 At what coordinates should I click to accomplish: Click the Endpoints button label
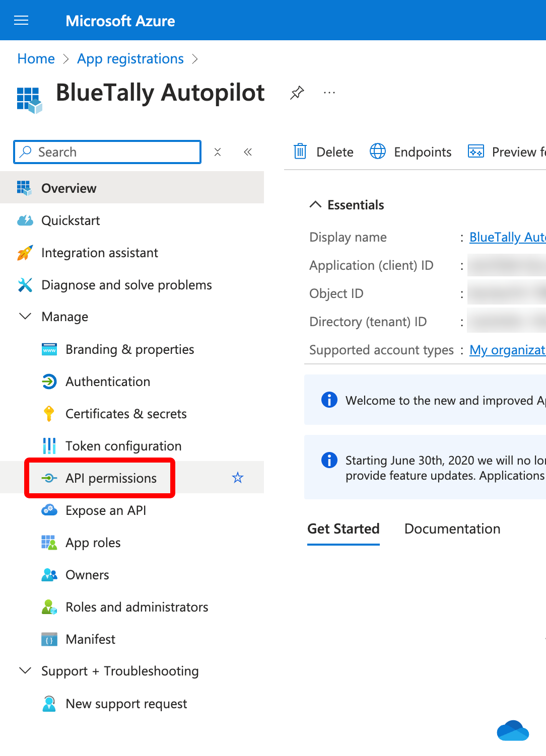click(x=423, y=152)
